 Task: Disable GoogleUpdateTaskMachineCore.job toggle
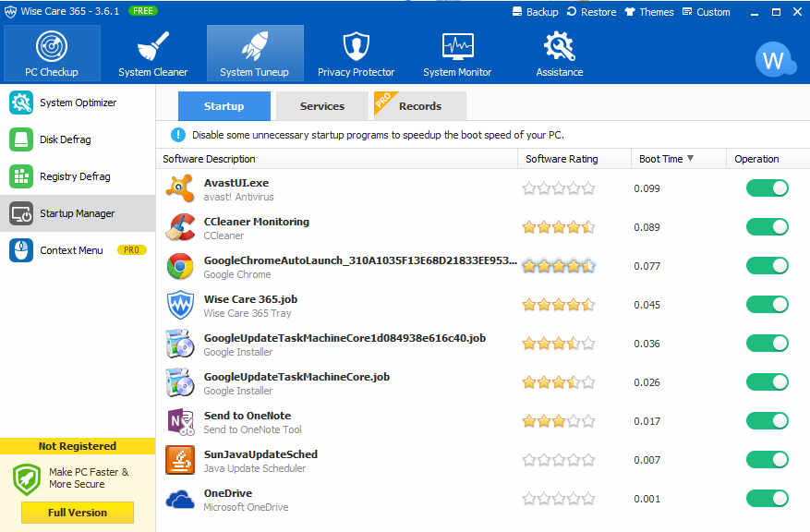(768, 381)
